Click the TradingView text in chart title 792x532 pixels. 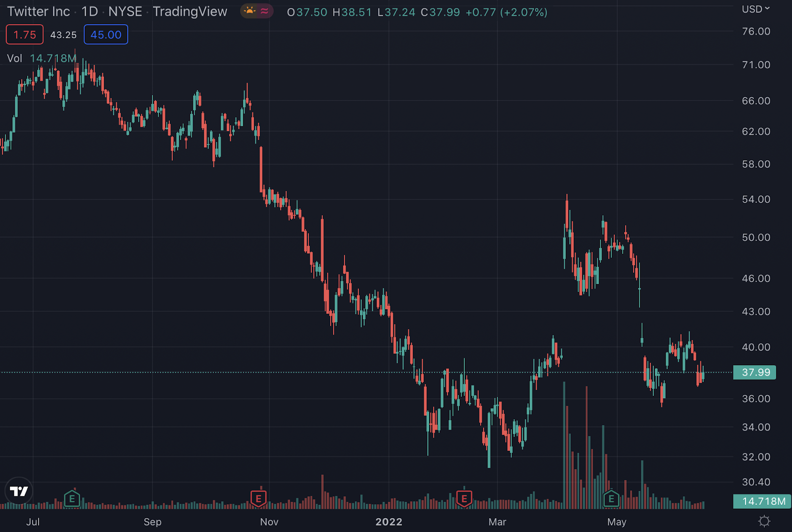click(190, 11)
